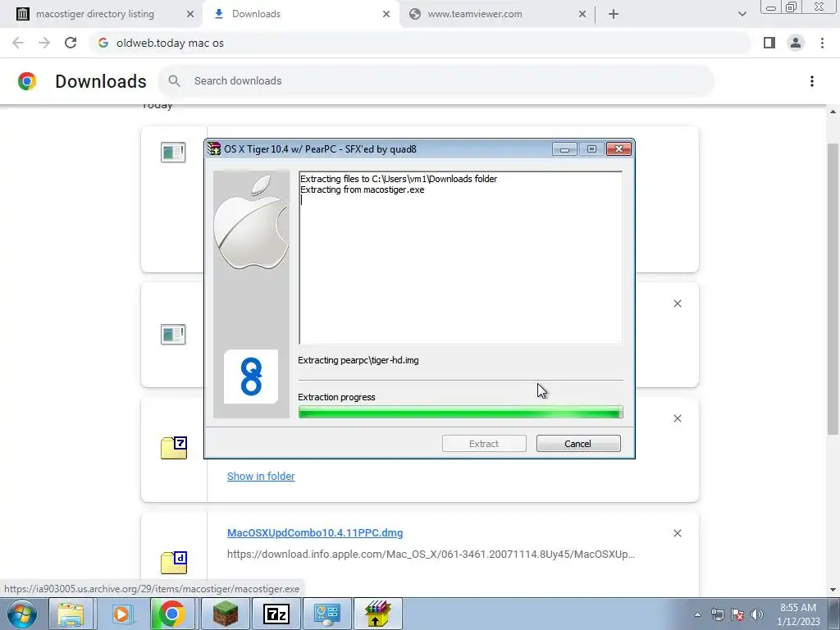Click the dmg file icon
The image size is (840, 630).
pos(174,563)
